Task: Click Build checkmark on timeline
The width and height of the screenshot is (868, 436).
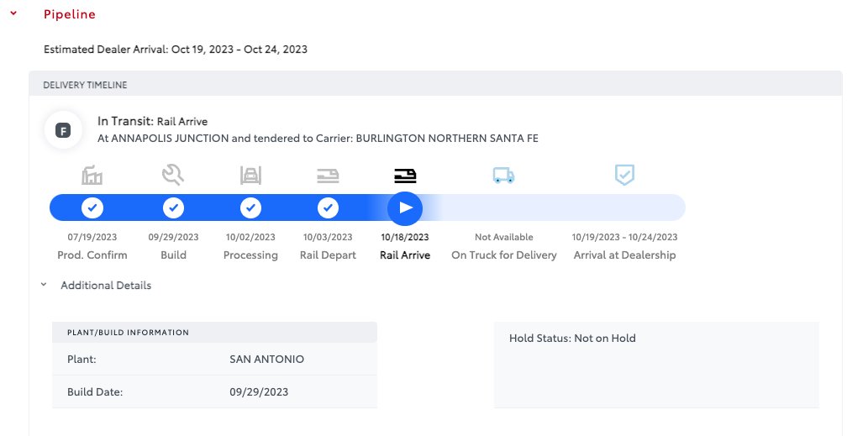Action: [x=173, y=208]
